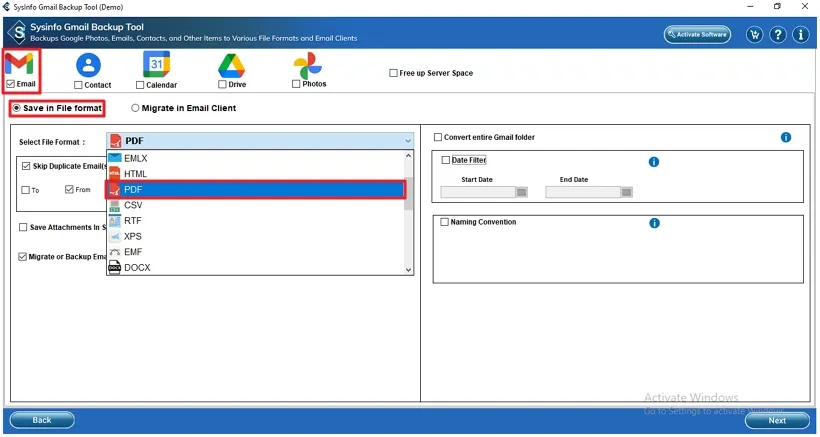820x437 pixels.
Task: Click the Activate Software button
Action: point(697,34)
